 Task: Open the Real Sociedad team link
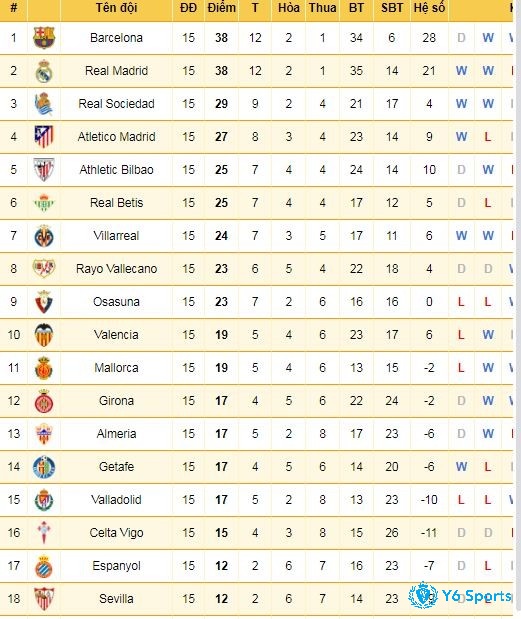(x=116, y=104)
